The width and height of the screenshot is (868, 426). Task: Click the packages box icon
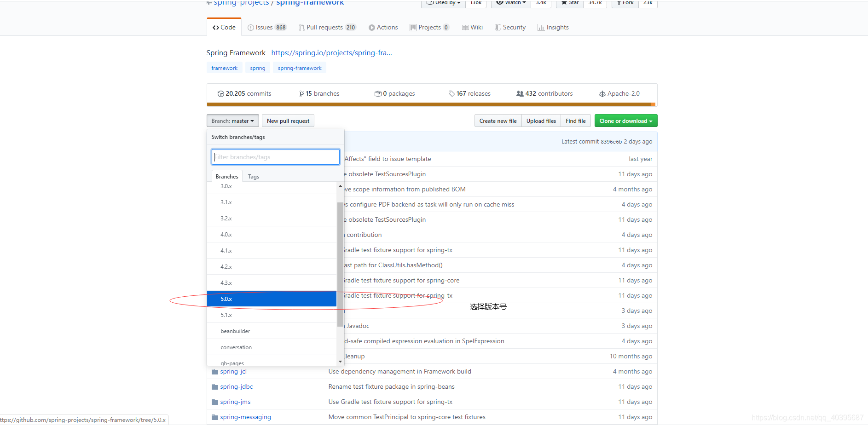click(378, 94)
